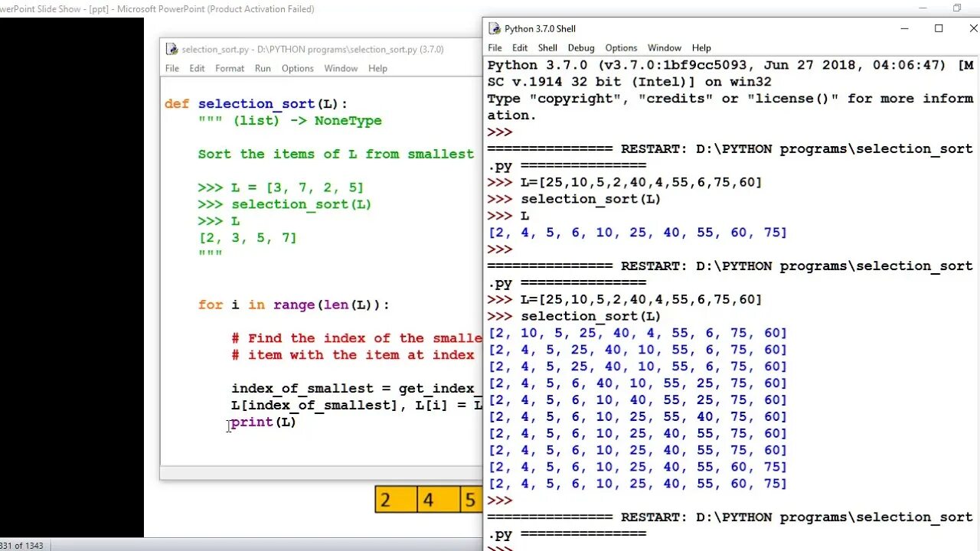The width and height of the screenshot is (980, 551).
Task: Restore down the PowerPoint window
Action: [x=956, y=8]
